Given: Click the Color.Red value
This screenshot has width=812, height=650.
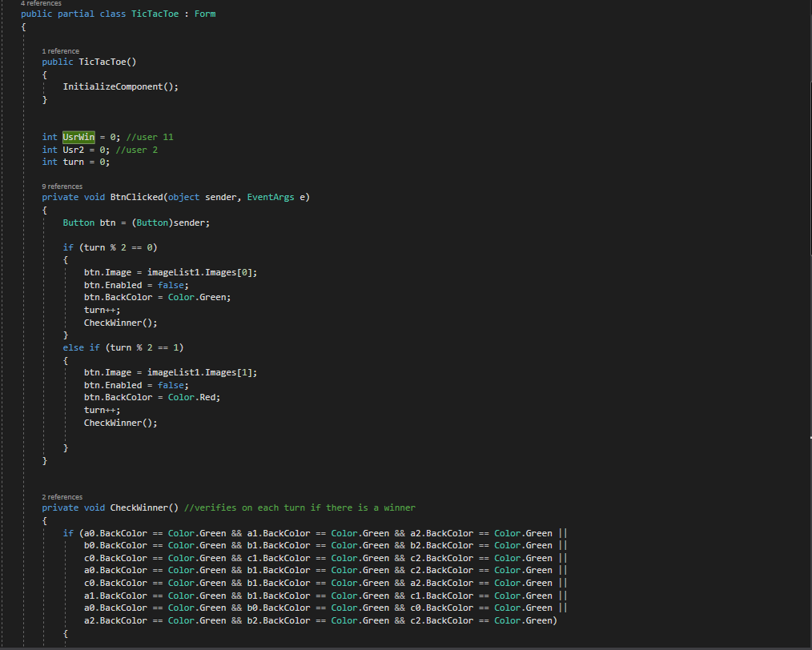Looking at the screenshot, I should 191,398.
